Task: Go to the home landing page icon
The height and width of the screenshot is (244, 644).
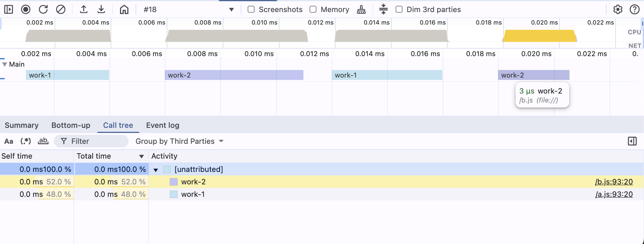Action: (x=124, y=9)
